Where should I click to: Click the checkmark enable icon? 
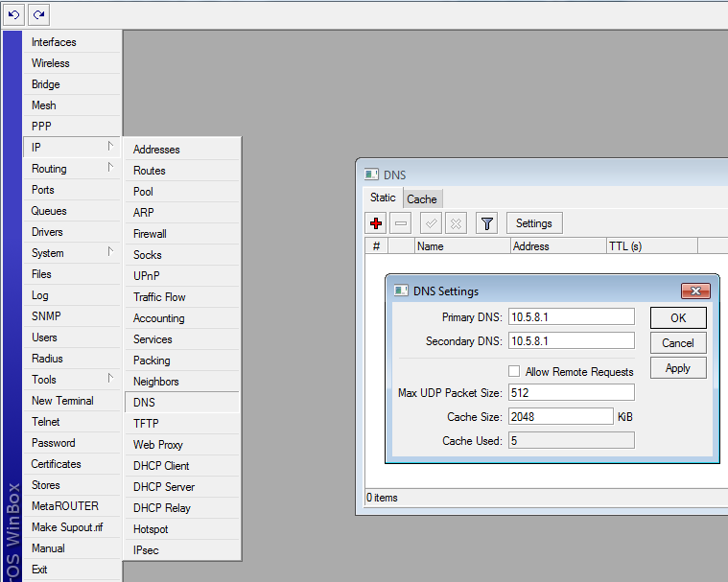pyautogui.click(x=431, y=223)
